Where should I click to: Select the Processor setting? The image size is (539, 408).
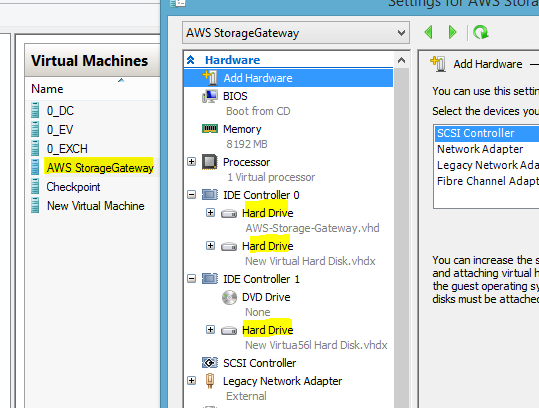coord(246,162)
